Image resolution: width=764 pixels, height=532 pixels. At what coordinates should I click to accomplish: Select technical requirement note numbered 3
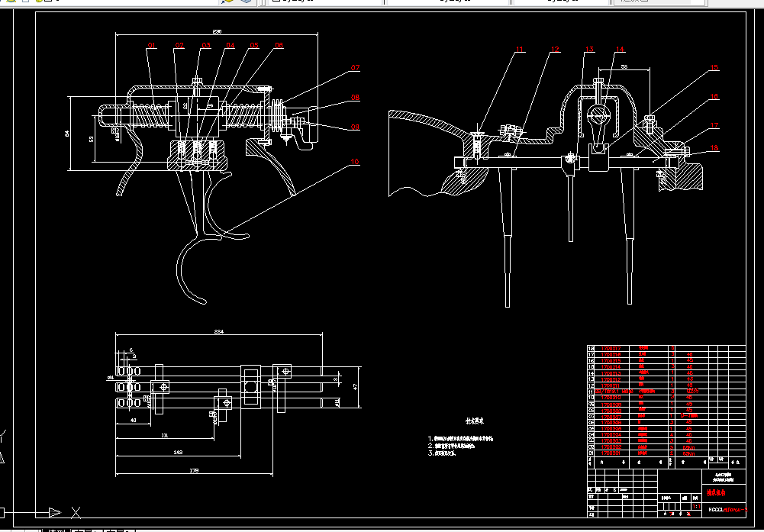(441, 453)
